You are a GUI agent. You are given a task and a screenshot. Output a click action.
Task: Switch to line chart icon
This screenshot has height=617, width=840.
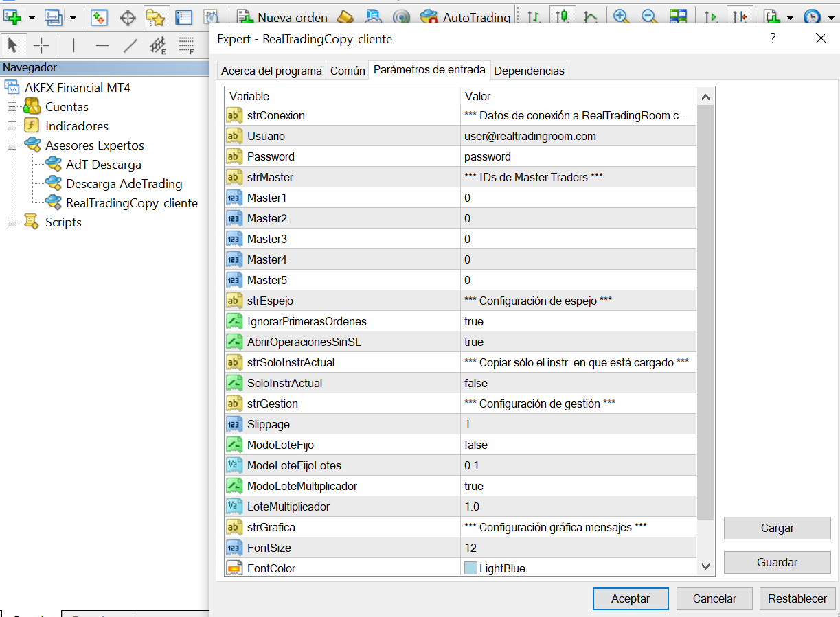click(590, 17)
